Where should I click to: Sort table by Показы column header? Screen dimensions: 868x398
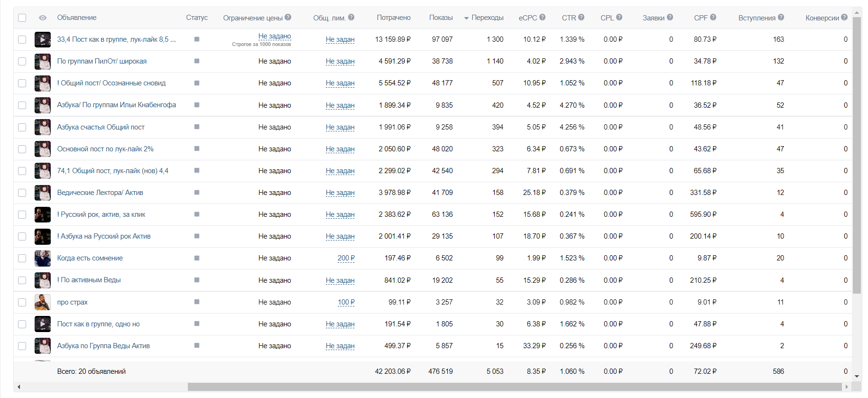click(x=441, y=18)
